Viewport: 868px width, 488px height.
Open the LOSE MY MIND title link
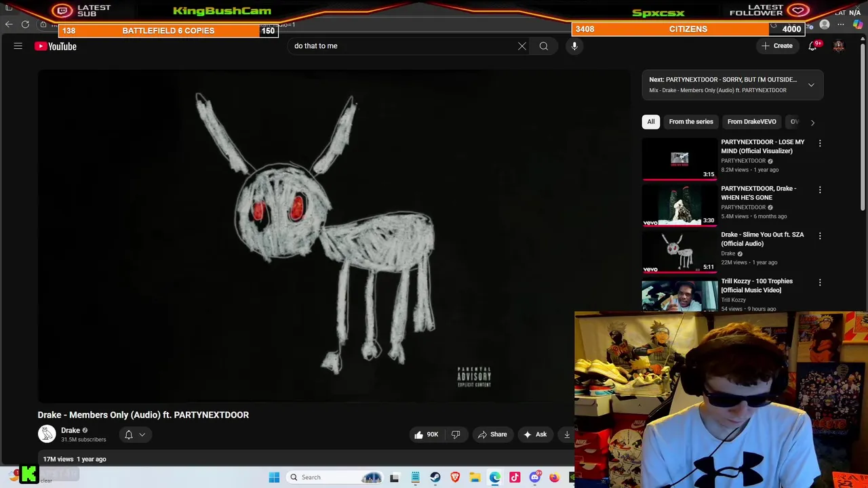[x=763, y=146]
